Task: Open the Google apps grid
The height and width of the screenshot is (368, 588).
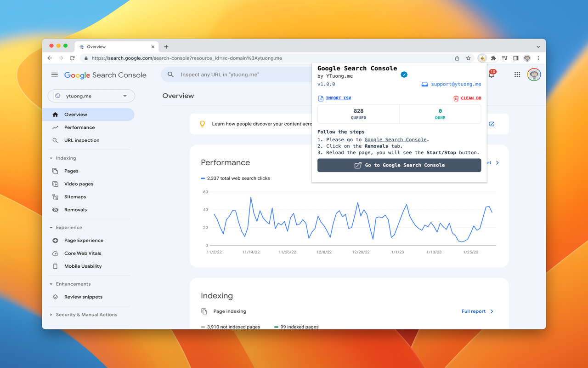Action: pos(517,75)
